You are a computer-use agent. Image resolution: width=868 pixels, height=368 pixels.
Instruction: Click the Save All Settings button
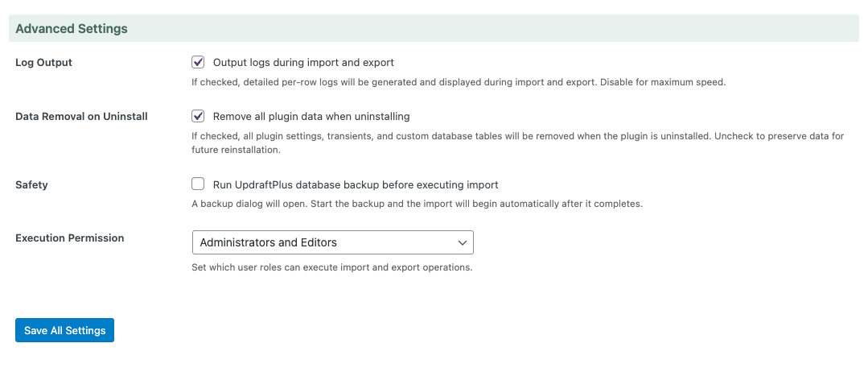tap(64, 330)
